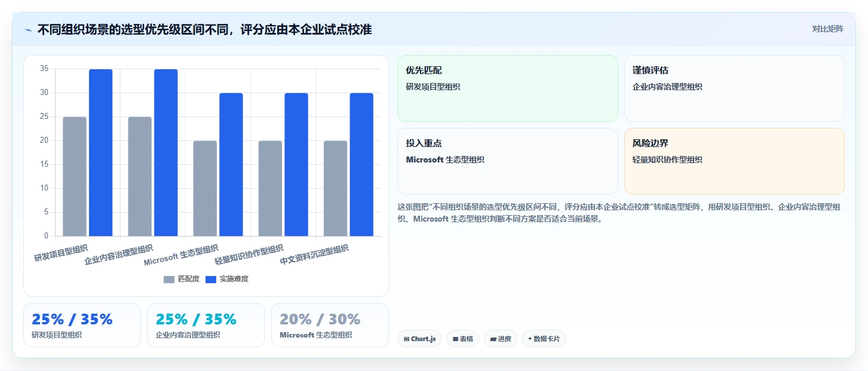Screen dimensions: 868x371
Task: Open the 谨慎评估 card
Action: point(734,88)
